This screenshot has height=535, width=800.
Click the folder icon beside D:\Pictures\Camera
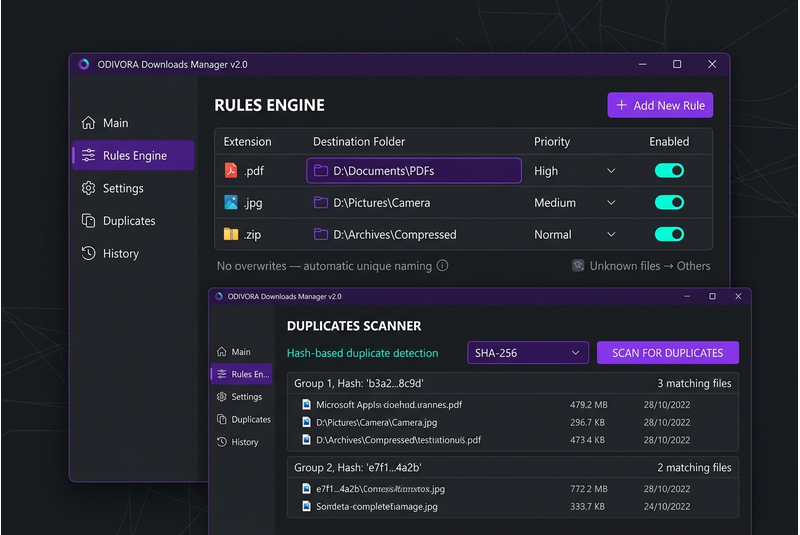click(320, 202)
